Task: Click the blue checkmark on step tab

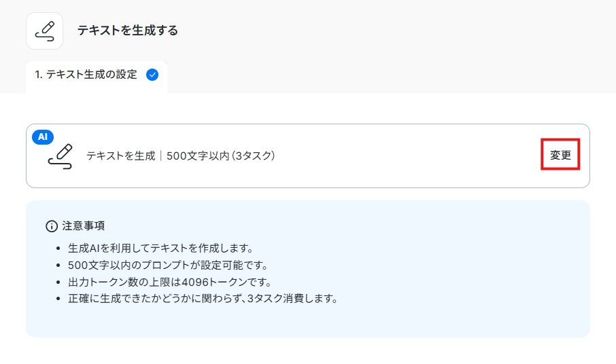Action: click(x=152, y=75)
